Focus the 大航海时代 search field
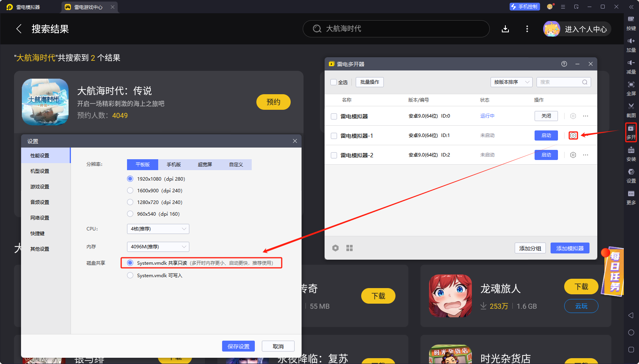The height and width of the screenshot is (364, 639). click(x=396, y=29)
